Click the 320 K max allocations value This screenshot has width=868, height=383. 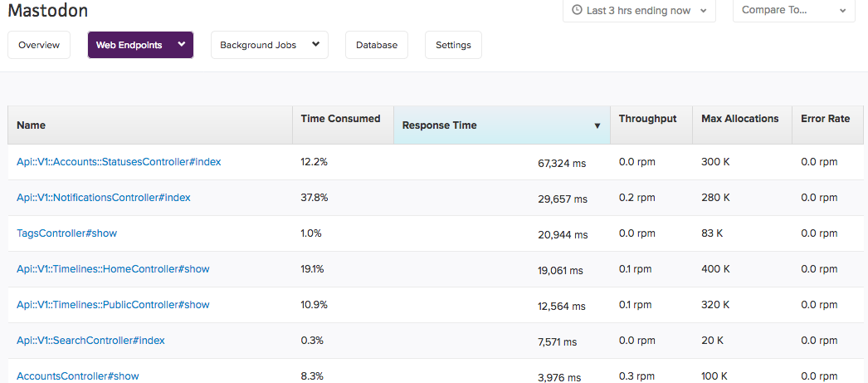(716, 305)
